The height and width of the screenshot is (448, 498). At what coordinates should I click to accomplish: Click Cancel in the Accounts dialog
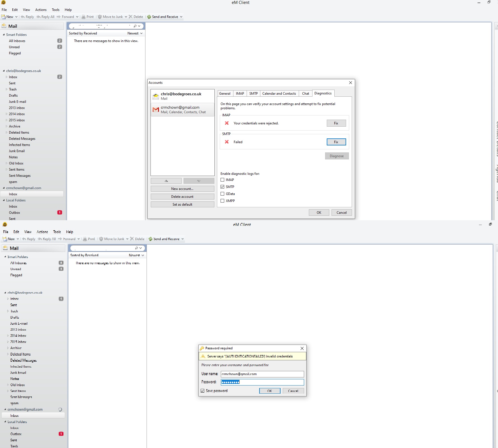(342, 213)
